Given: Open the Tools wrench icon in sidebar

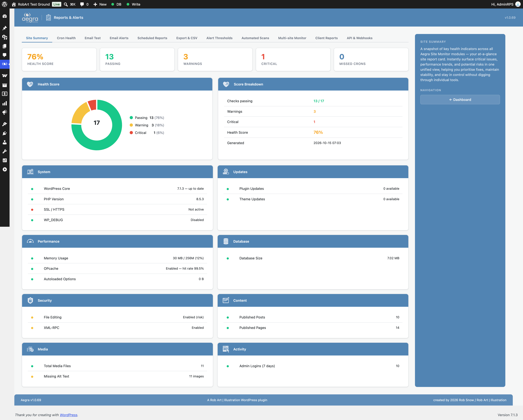Looking at the screenshot, I should pos(5,151).
